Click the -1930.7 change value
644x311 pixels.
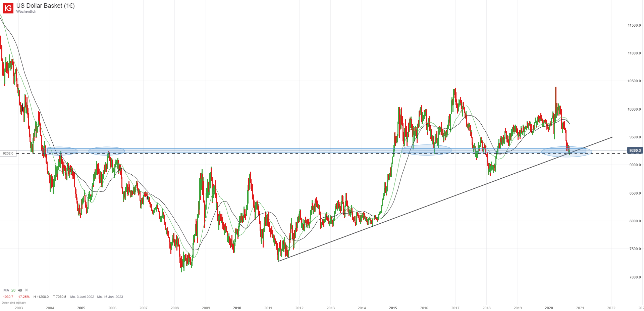pos(7,297)
